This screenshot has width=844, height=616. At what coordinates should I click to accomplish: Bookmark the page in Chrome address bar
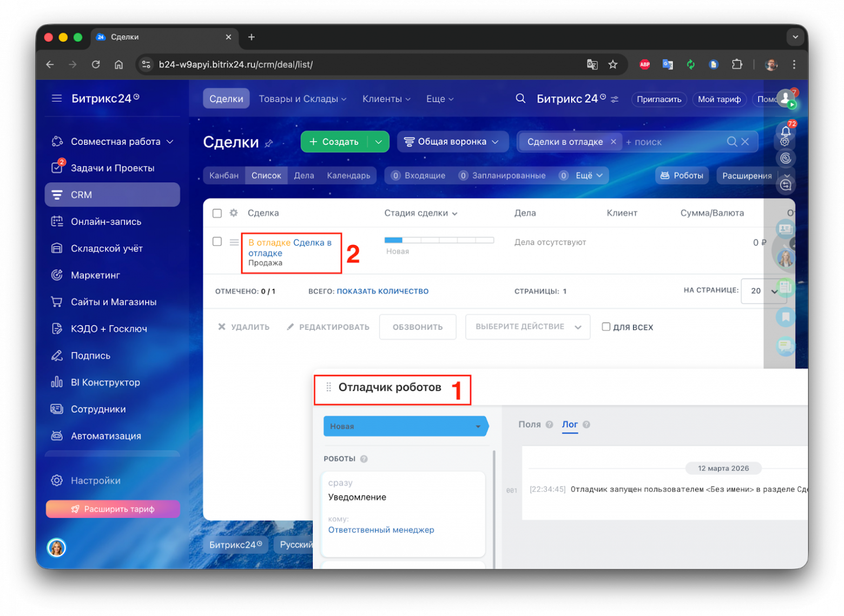[613, 64]
